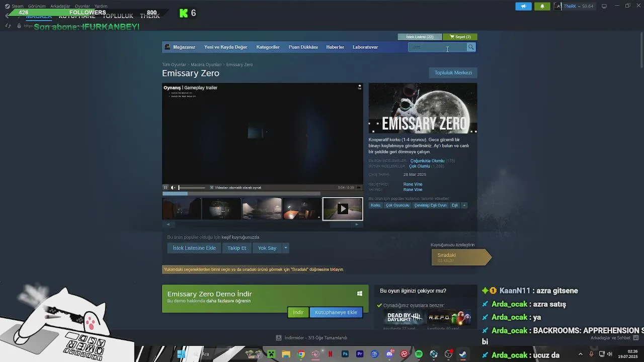Image resolution: width=644 pixels, height=362 pixels.
Task: Mute the trailer audio speaker icon
Action: coord(173,188)
